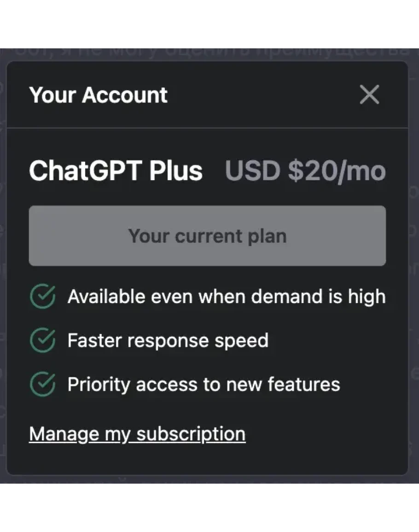419x532 pixels.
Task: Close the Your Account dialog
Action: point(369,95)
